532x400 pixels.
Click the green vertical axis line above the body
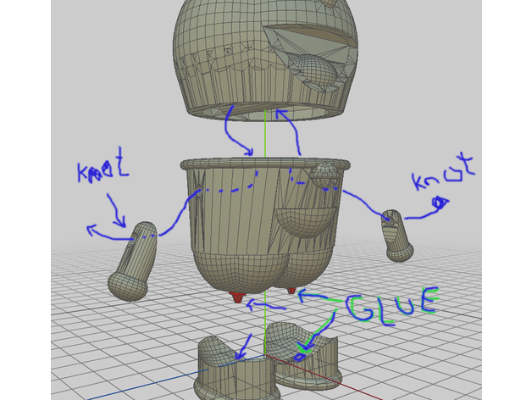click(264, 136)
